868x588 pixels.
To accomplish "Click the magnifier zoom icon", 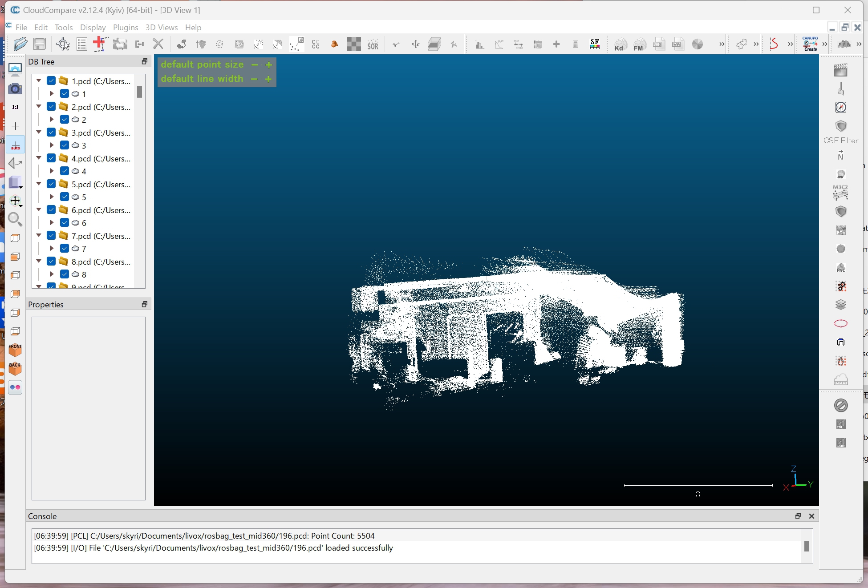I will tap(15, 219).
